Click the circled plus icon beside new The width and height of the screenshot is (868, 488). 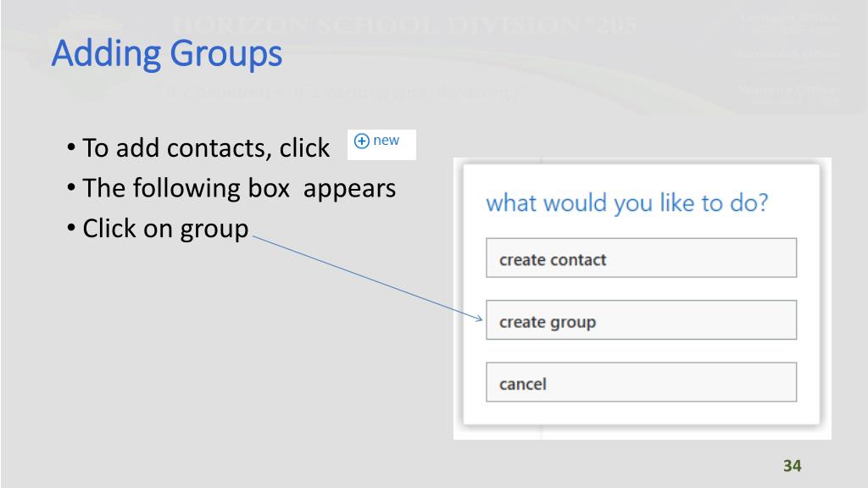pyautogui.click(x=361, y=141)
